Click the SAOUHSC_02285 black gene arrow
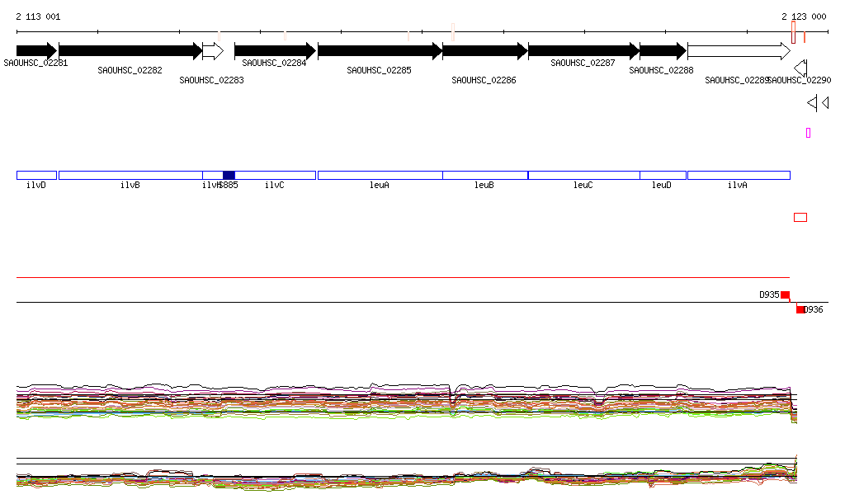Viewport: 845px width, 504px height. point(379,51)
